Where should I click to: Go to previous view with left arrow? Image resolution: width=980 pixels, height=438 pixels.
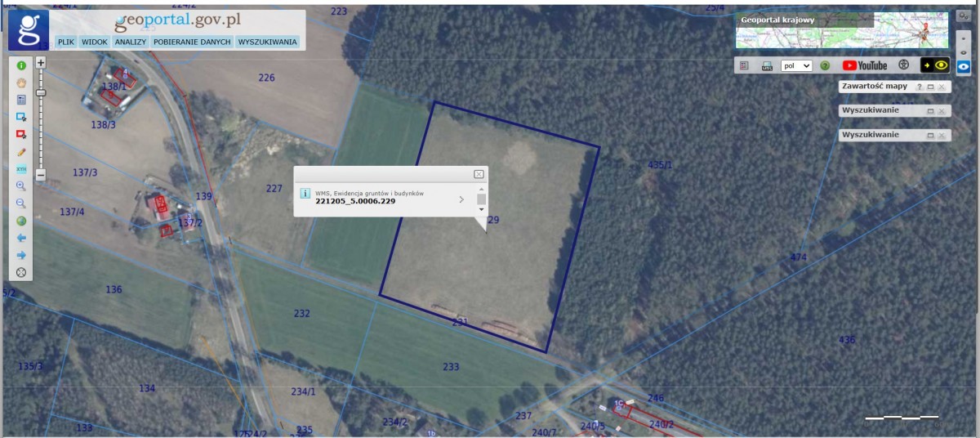[x=21, y=238]
